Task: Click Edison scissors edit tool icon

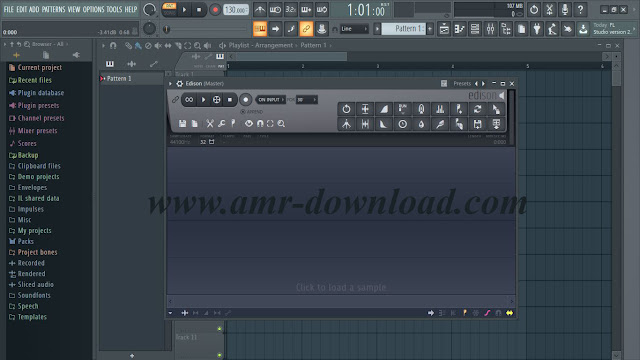Action: [x=210, y=123]
